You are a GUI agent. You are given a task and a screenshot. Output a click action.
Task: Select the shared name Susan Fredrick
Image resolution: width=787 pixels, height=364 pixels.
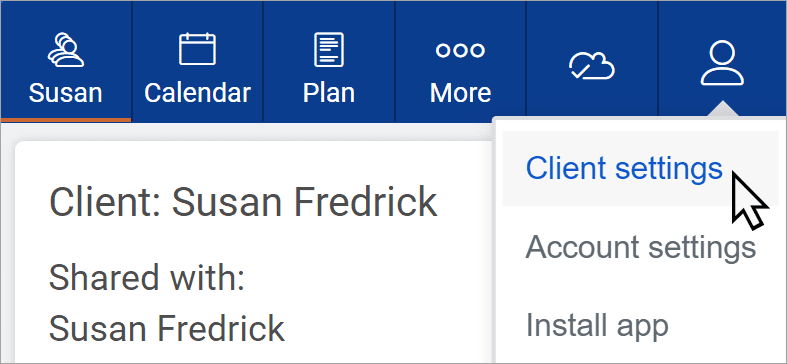[167, 328]
